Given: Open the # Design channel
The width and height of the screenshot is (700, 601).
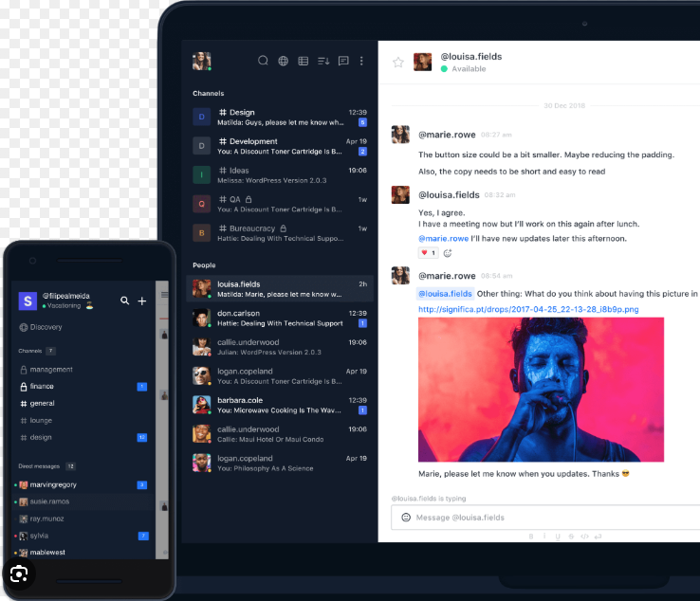Looking at the screenshot, I should tap(280, 117).
